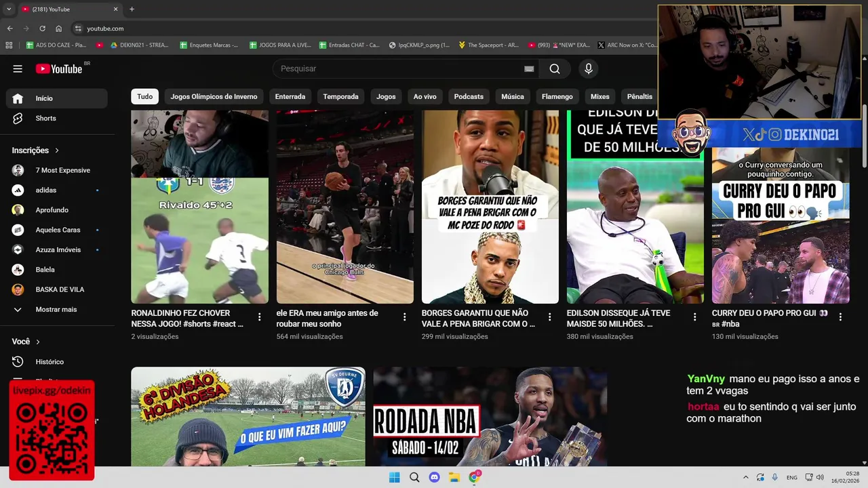Viewport: 868px width, 488px height.
Task: Expand the Inscrições section chevron
Action: pyautogui.click(x=57, y=150)
